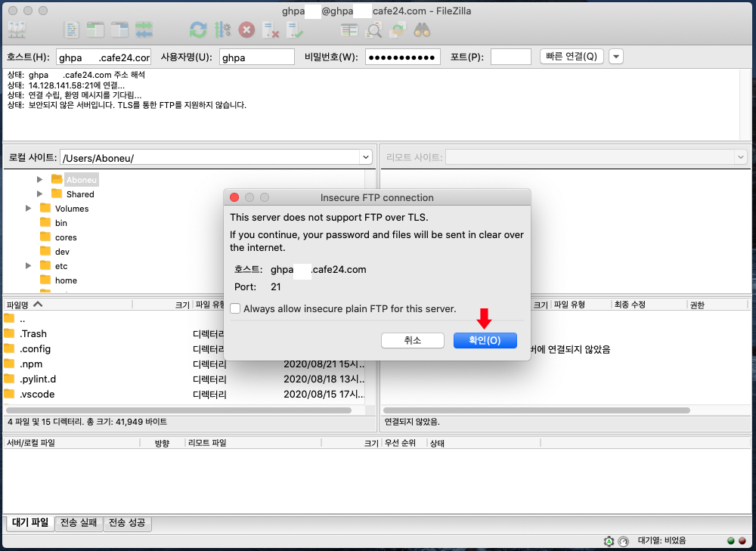The width and height of the screenshot is (756, 551).
Task: Click 권한 column header in remote list
Action: 717,304
